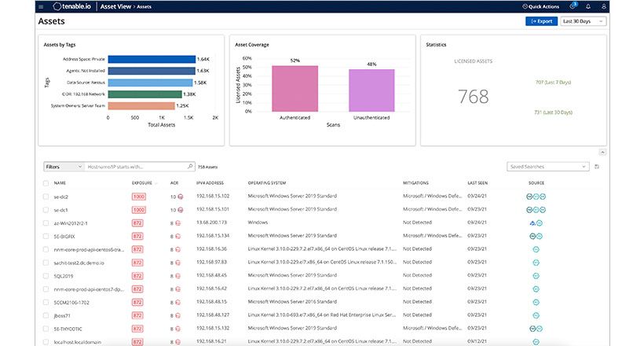
Task: Tick the SQL2019 row checkbox
Action: coord(46,275)
